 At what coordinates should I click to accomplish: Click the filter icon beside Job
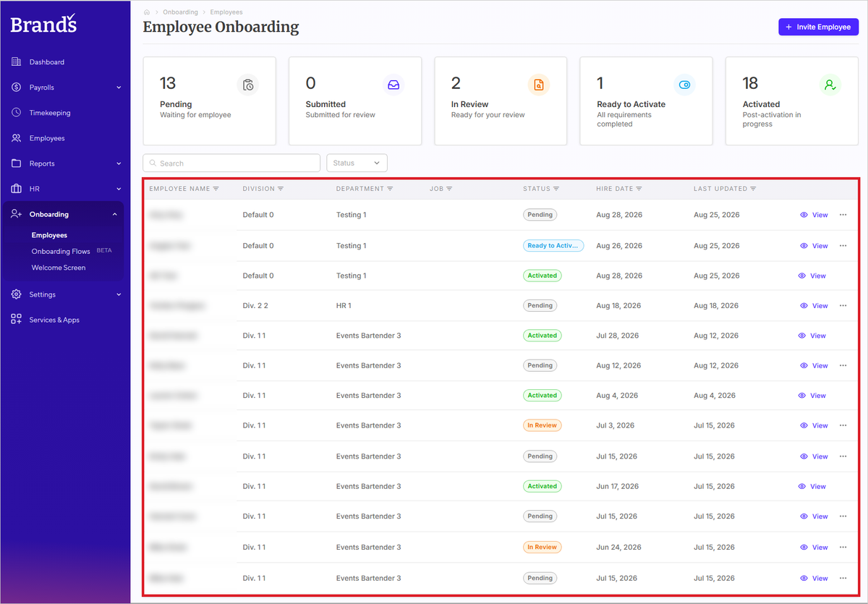(449, 189)
